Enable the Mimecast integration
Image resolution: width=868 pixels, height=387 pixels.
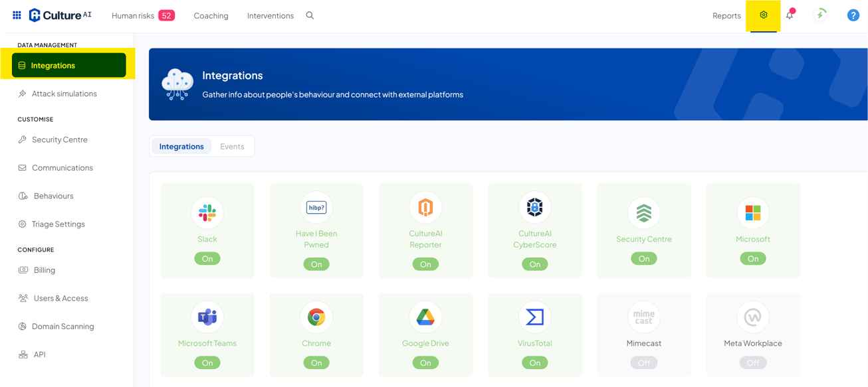[x=643, y=362]
